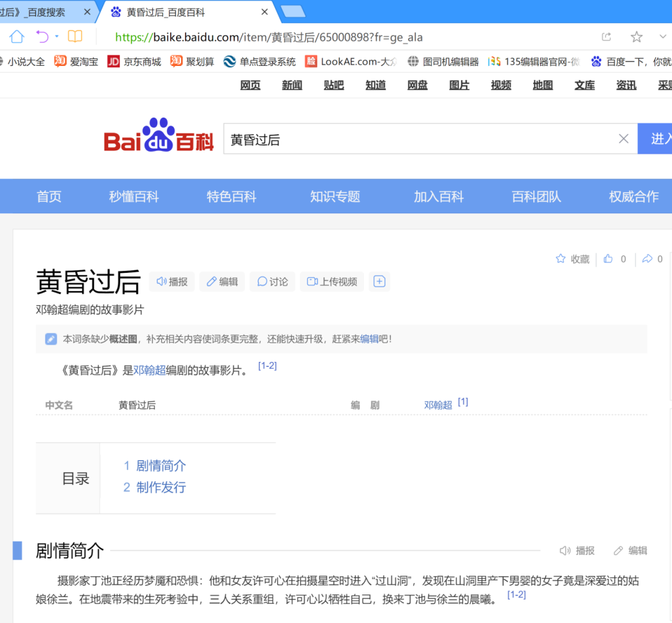Click the blue 进入 search button

[655, 139]
